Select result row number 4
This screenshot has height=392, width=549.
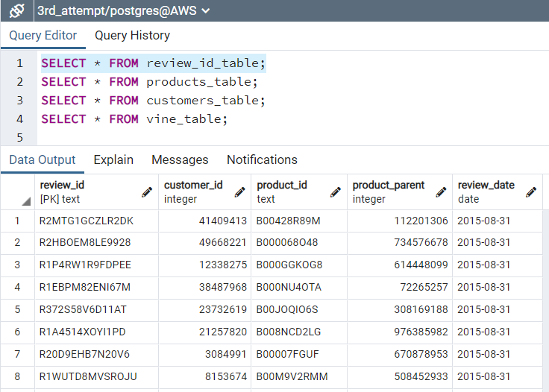click(17, 287)
